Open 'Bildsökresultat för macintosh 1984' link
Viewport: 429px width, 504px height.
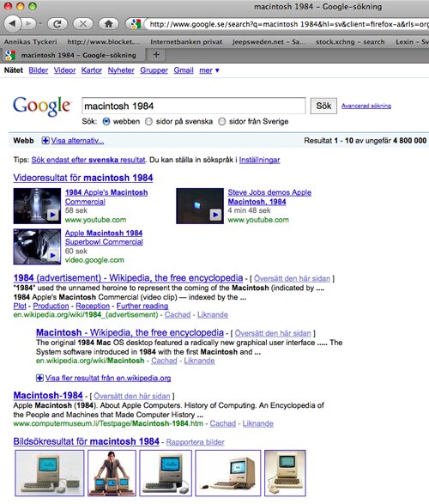point(87,441)
